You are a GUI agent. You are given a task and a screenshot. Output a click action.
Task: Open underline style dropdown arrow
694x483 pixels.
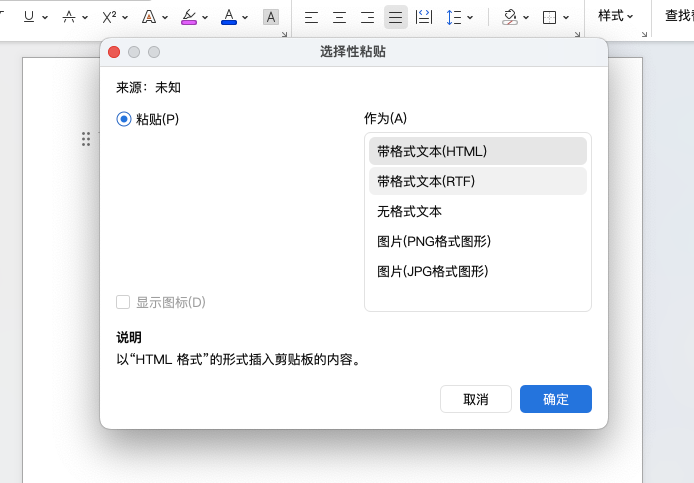pyautogui.click(x=45, y=18)
